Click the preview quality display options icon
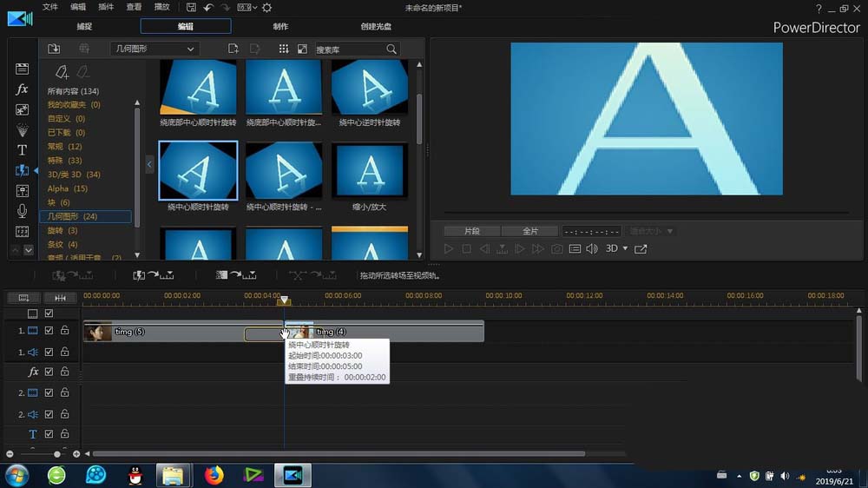This screenshot has height=488, width=868. coord(575,248)
